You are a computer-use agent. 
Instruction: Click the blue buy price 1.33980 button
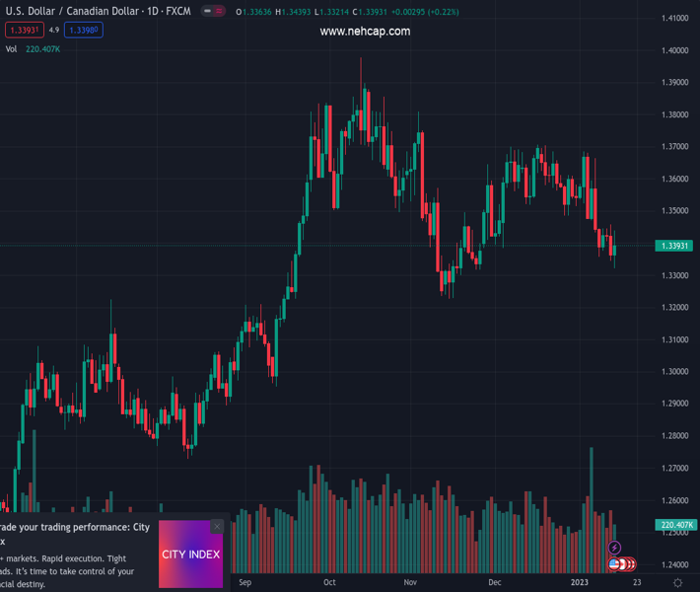click(x=84, y=31)
